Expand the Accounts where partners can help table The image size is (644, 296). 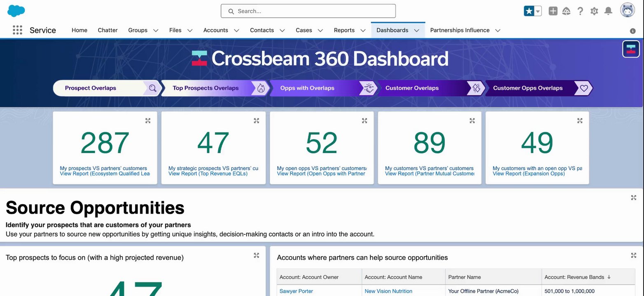click(634, 255)
